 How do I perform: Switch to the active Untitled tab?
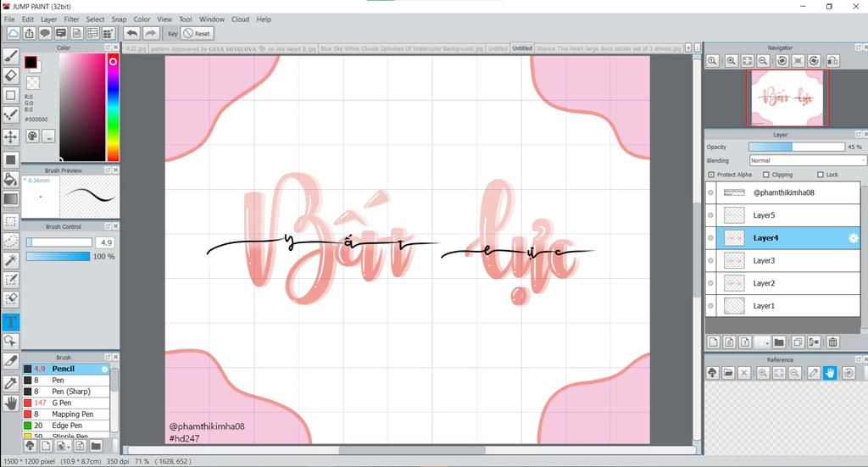click(x=522, y=48)
